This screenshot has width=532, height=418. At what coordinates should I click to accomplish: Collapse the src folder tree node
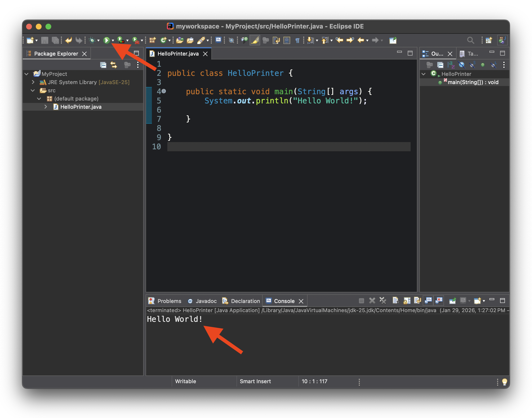33,91
